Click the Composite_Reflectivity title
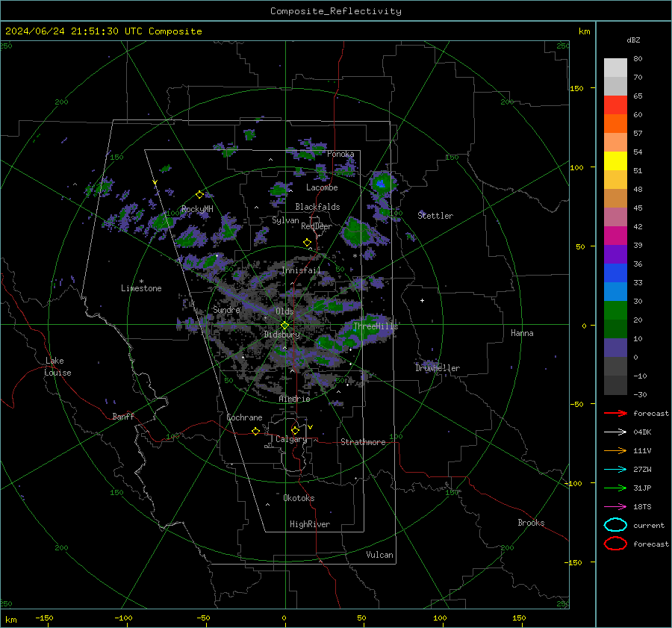 click(x=336, y=11)
